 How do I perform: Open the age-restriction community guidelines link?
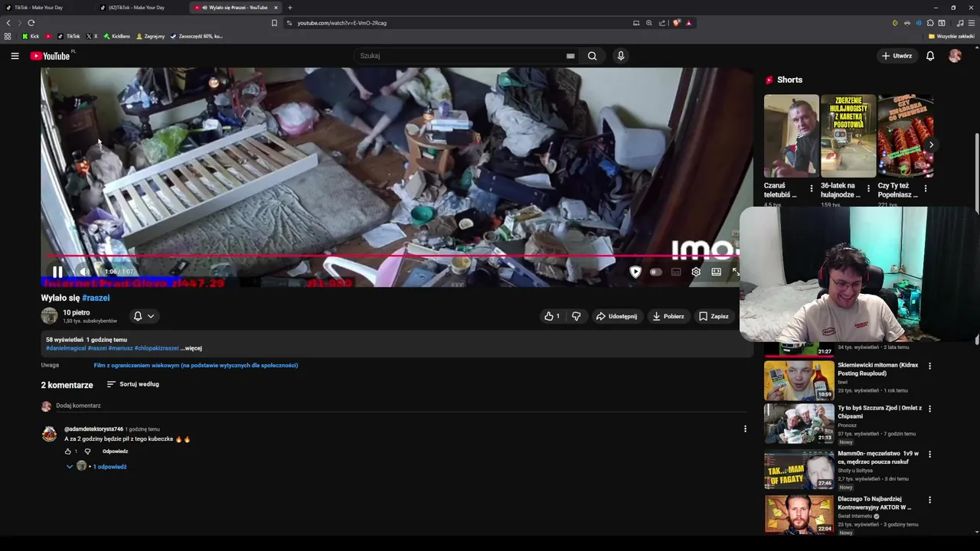point(196,365)
